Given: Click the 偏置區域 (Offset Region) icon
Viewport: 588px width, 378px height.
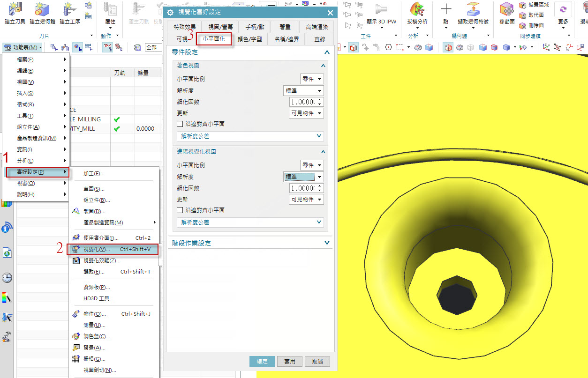Looking at the screenshot, I should click(523, 5).
